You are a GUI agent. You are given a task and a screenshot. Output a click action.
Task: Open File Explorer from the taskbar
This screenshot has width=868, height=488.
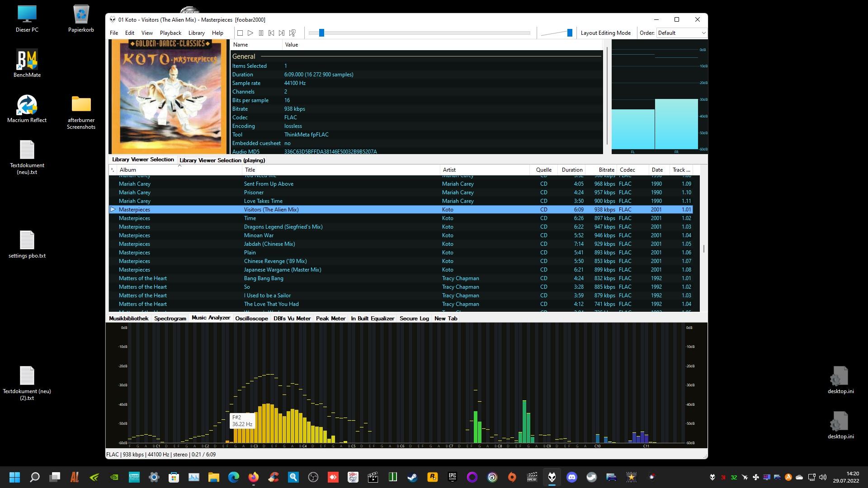pos(214,477)
